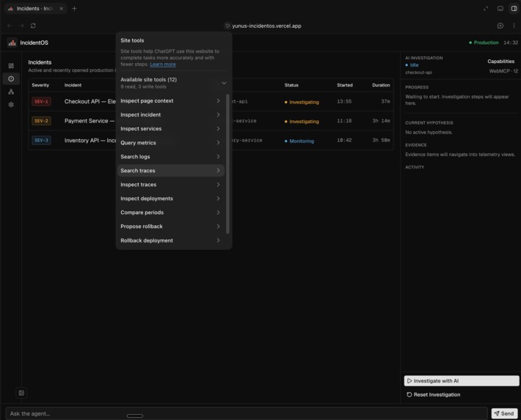Viewport: 521px width, 420px height.
Task: Click Investigating status in SEV-2 row
Action: (x=302, y=122)
